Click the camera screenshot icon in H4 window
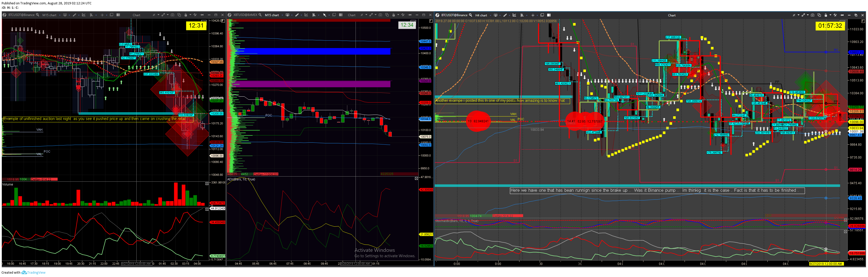Screen dimensions: 868x277 coord(813,15)
